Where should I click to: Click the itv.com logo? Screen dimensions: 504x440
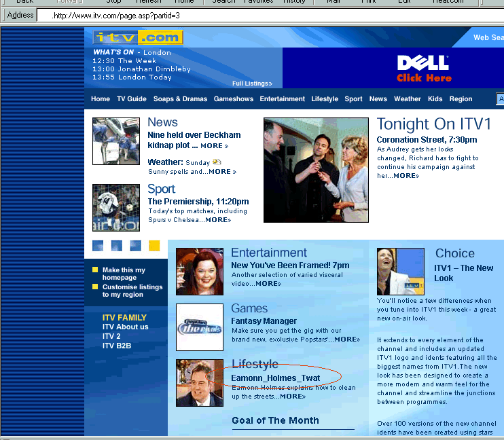pyautogui.click(x=138, y=37)
